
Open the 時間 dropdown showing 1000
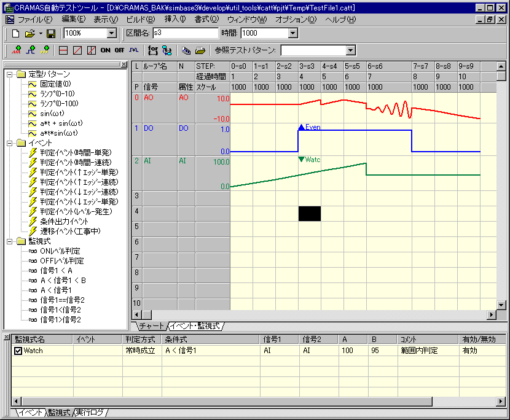coord(292,33)
